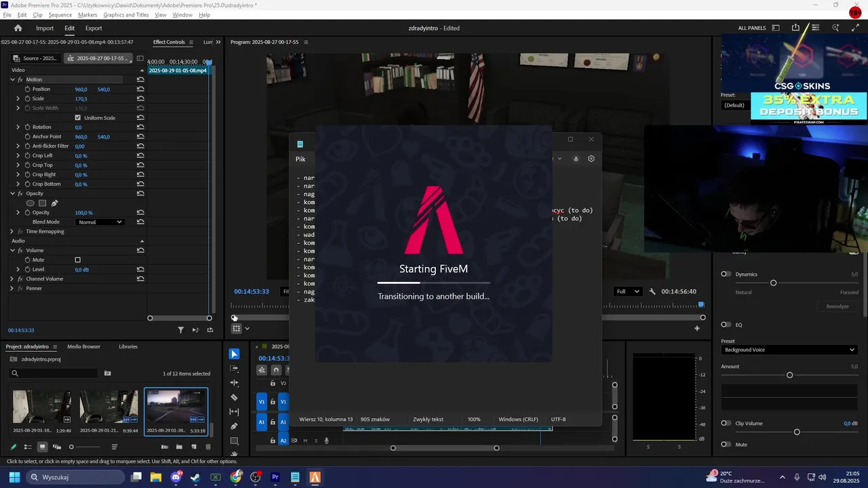Toggle the Mute switch in Essential Sound
868x488 pixels.
(x=726, y=445)
